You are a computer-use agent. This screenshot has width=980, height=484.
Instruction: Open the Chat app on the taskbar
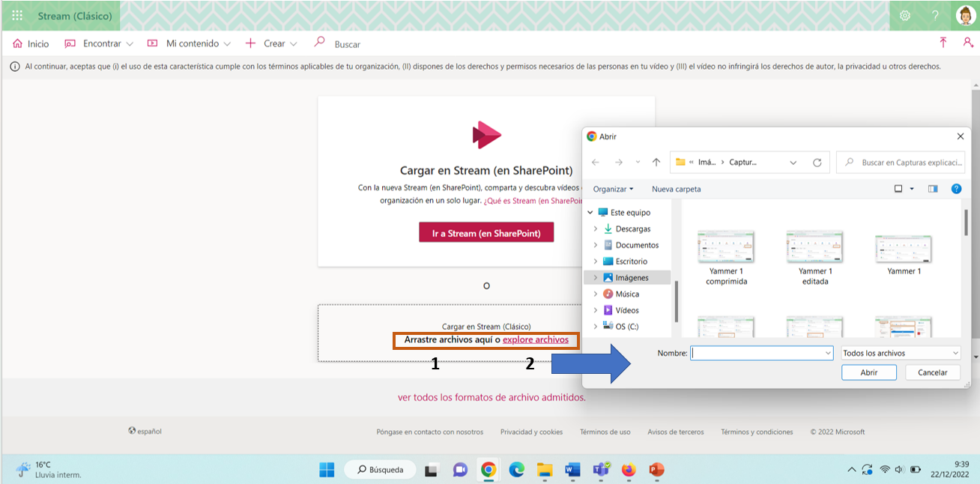pos(459,471)
